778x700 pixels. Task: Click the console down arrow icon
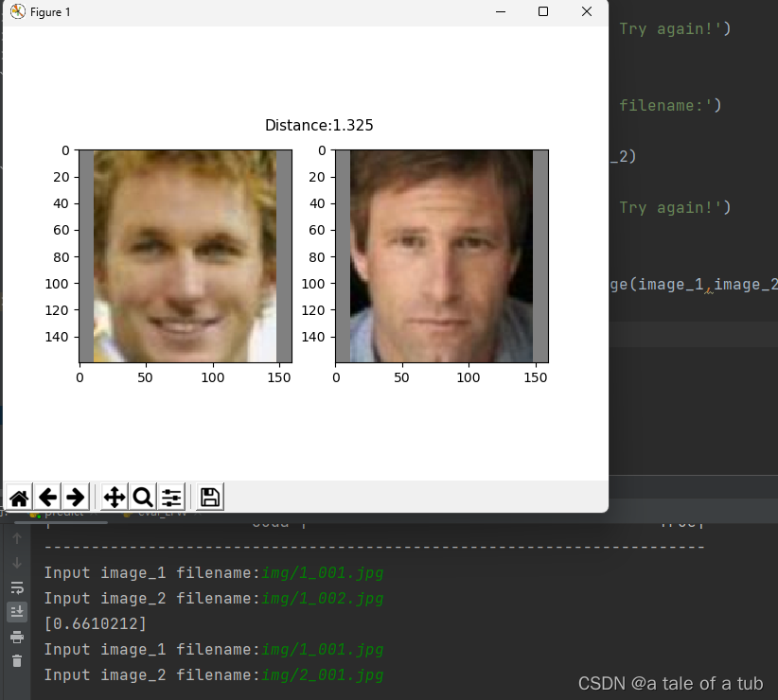click(x=17, y=563)
